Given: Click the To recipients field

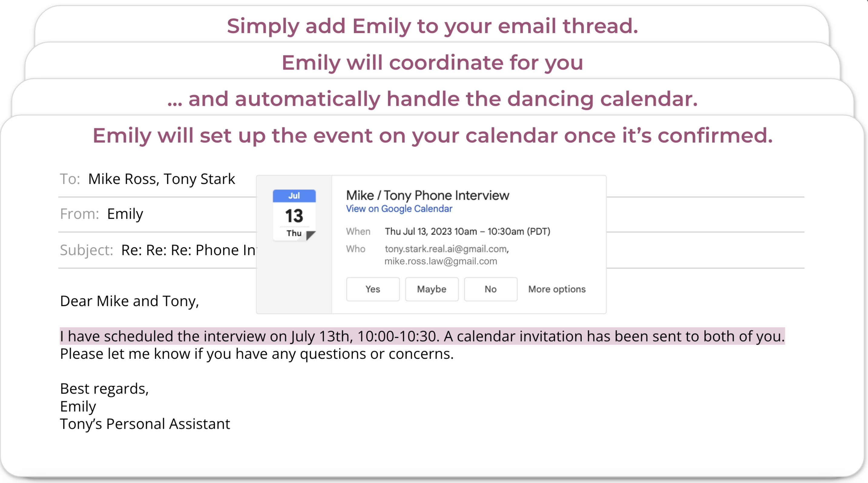Looking at the screenshot, I should 161,179.
